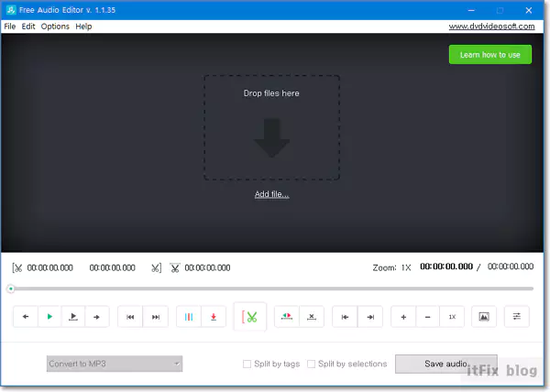
Task: Click the Save audio button
Action: pos(445,364)
